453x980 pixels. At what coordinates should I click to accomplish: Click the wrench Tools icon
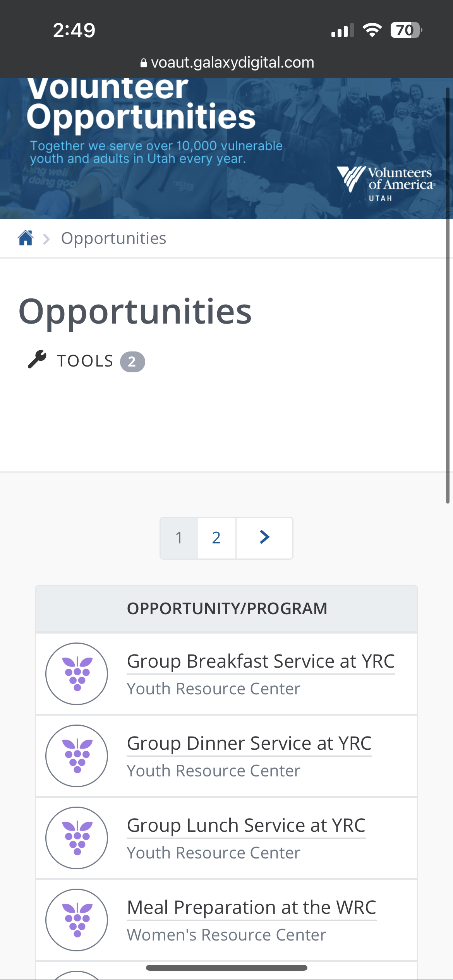tap(37, 359)
